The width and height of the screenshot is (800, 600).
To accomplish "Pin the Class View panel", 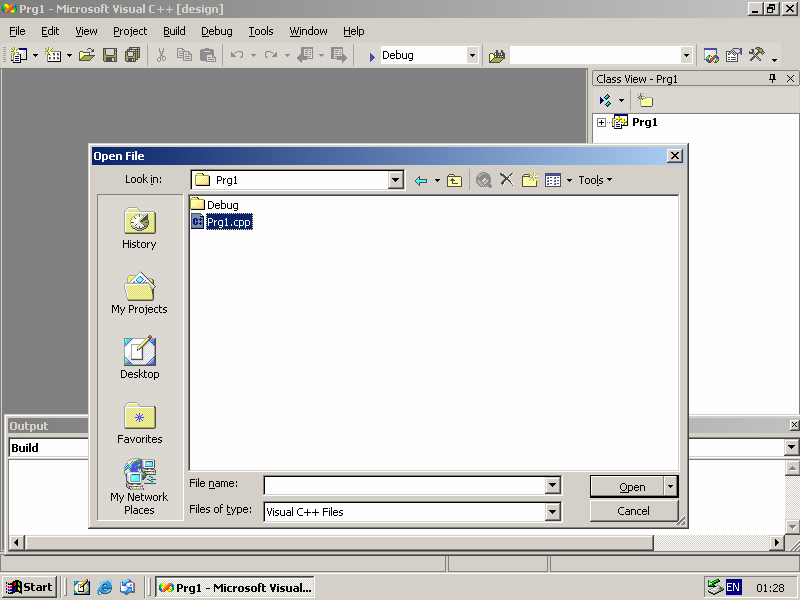I will click(772, 79).
